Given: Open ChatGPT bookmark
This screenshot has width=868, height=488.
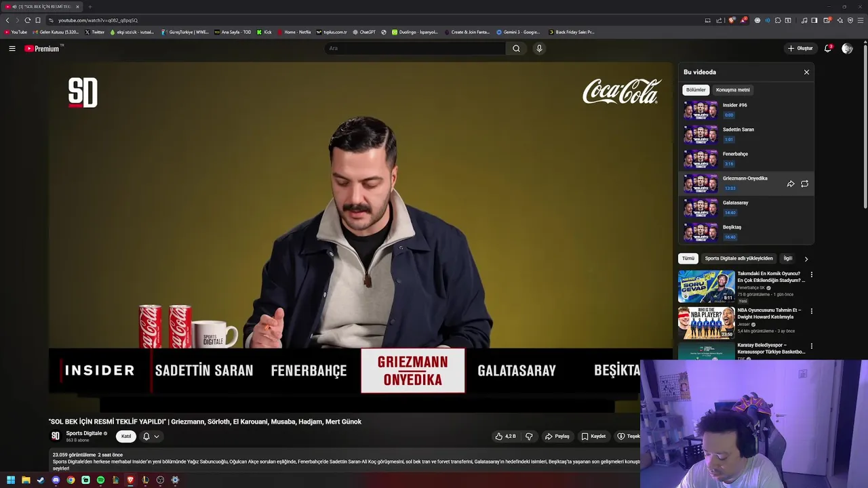Looking at the screenshot, I should [363, 32].
